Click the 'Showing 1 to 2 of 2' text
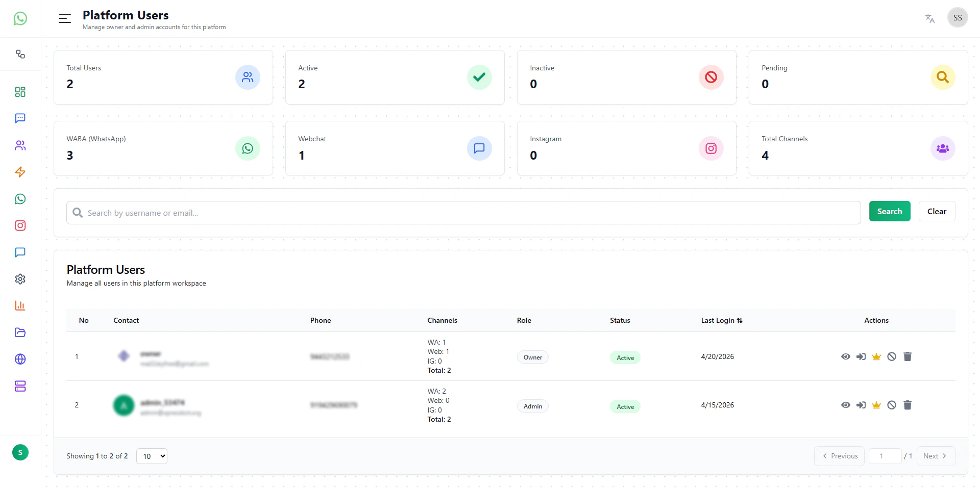Screen dimensions: 980x487 pyautogui.click(x=97, y=456)
